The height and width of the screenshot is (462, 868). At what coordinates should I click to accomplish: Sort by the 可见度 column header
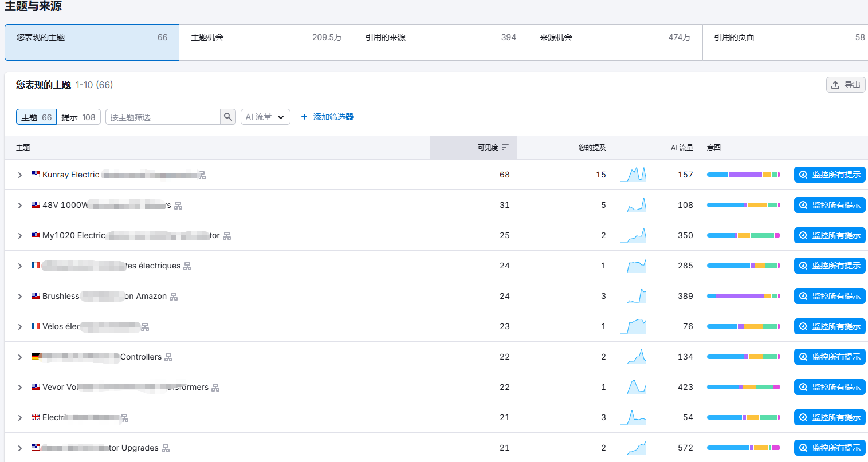(473, 147)
